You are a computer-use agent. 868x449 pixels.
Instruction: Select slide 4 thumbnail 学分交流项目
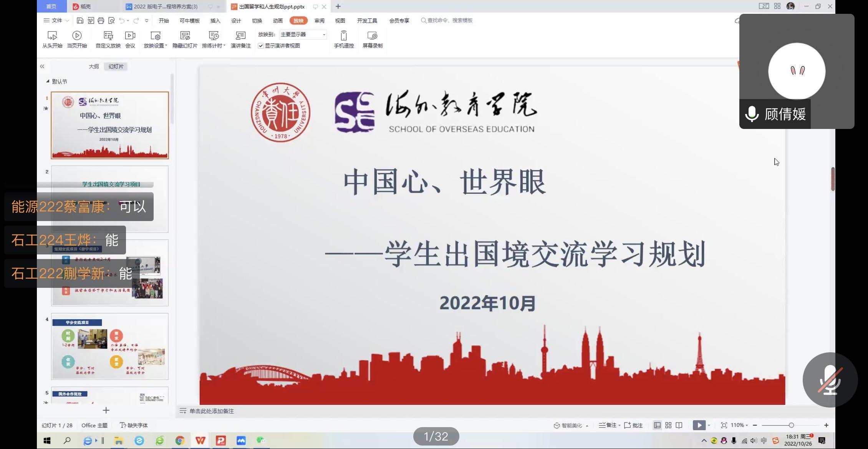pyautogui.click(x=110, y=347)
